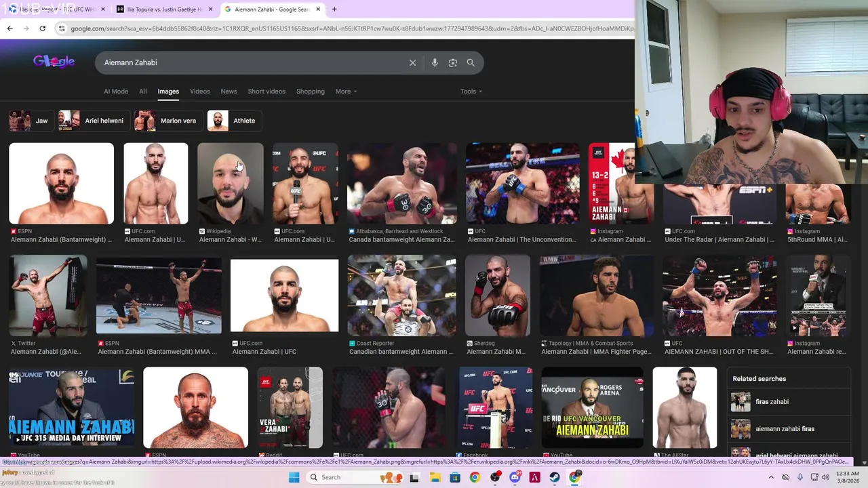This screenshot has width=868, height=488.
Task: Click the magnifier search submit icon
Action: (471, 62)
